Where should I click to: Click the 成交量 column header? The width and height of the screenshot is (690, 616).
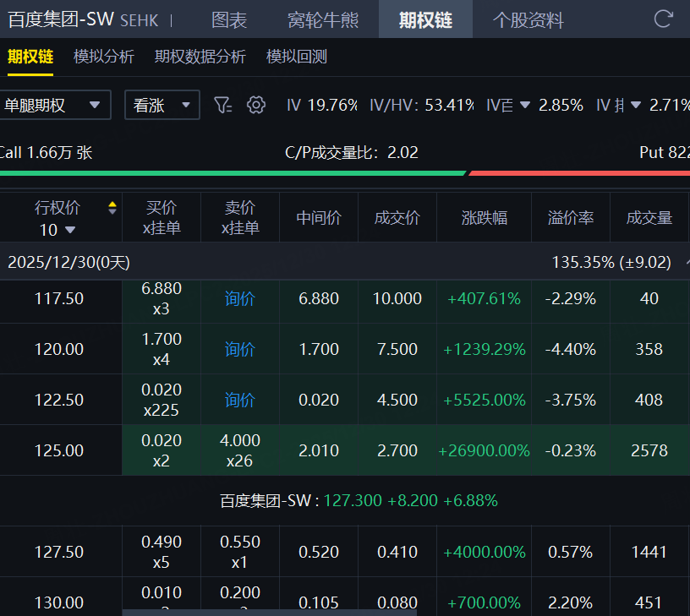(x=649, y=218)
